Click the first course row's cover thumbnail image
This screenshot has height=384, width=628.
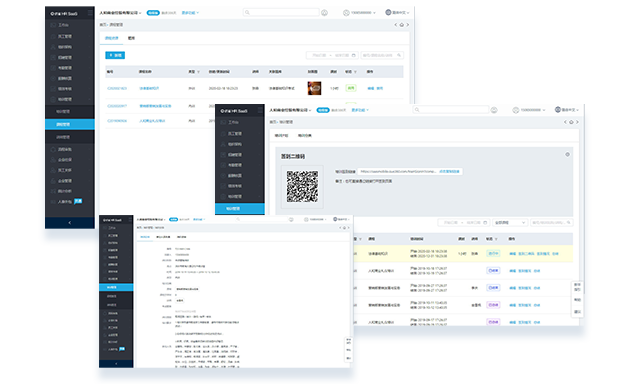coord(314,88)
